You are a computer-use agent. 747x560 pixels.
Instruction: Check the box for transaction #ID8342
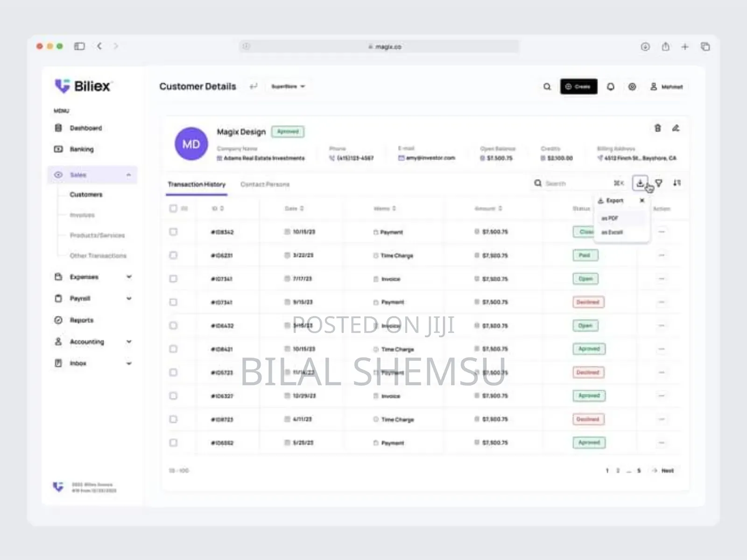173,232
